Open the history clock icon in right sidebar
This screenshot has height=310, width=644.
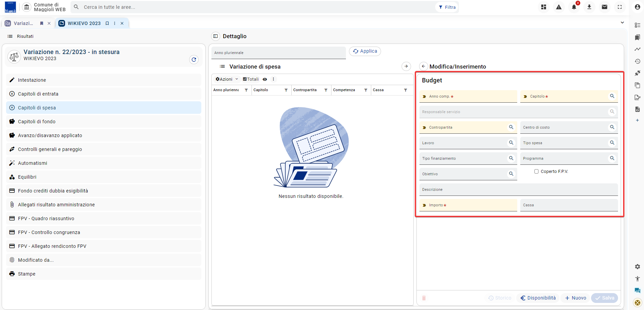[x=637, y=61]
